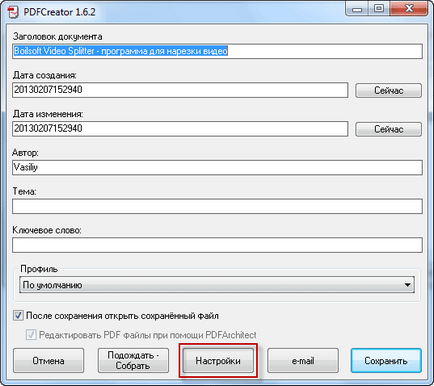Click the Ключевое слово label
Image resolution: width=434 pixels, height=386 pixels.
click(47, 230)
